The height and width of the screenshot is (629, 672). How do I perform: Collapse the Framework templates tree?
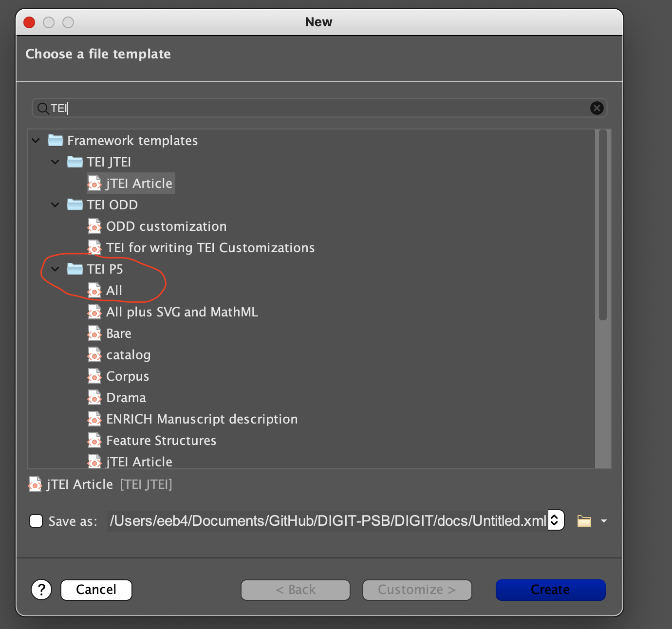coord(36,140)
